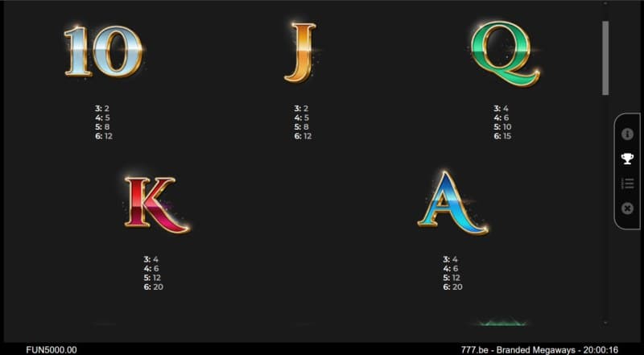This screenshot has height=355, width=644.
Task: Click the blue A symbol
Action: click(x=452, y=203)
